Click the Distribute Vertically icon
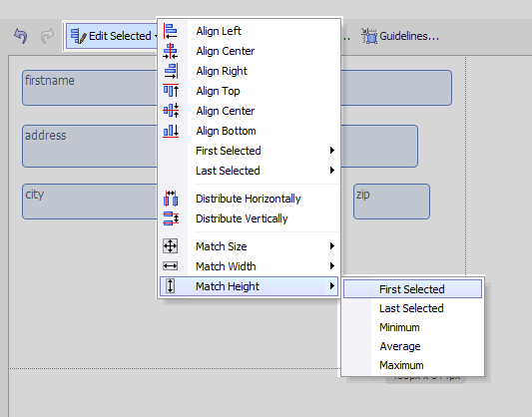Image resolution: width=532 pixels, height=417 pixels. [x=171, y=218]
